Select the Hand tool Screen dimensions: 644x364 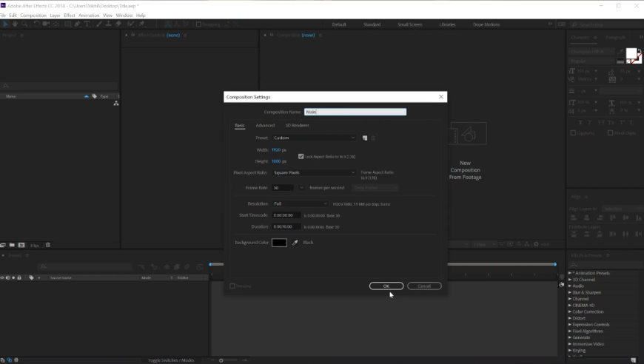(x=15, y=24)
